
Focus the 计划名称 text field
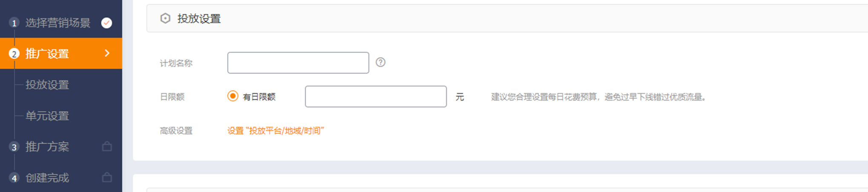[298, 63]
